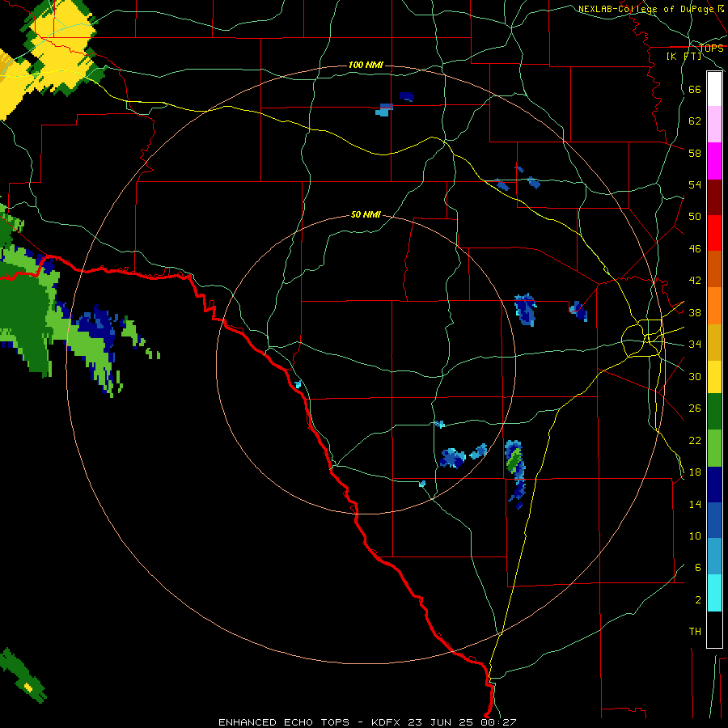Click the 50 NMI range ring label
The image size is (728, 728).
coord(366,214)
